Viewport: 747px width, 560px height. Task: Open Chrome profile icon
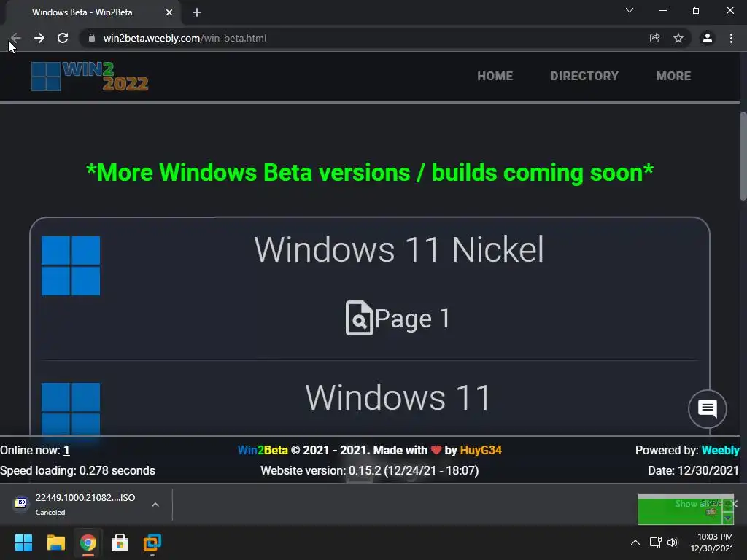point(708,38)
